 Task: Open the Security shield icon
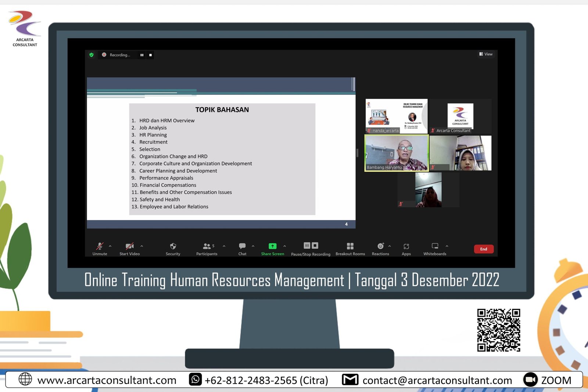[173, 247]
